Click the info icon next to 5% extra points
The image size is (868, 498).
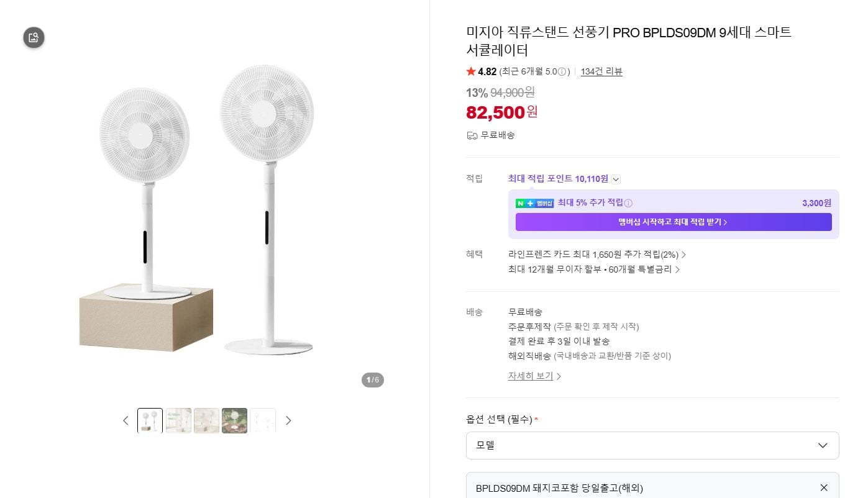pos(628,203)
